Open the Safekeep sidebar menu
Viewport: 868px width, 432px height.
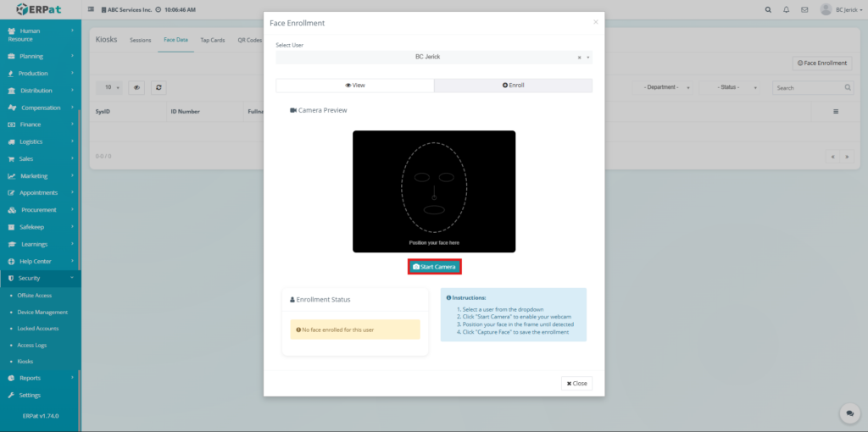(41, 227)
